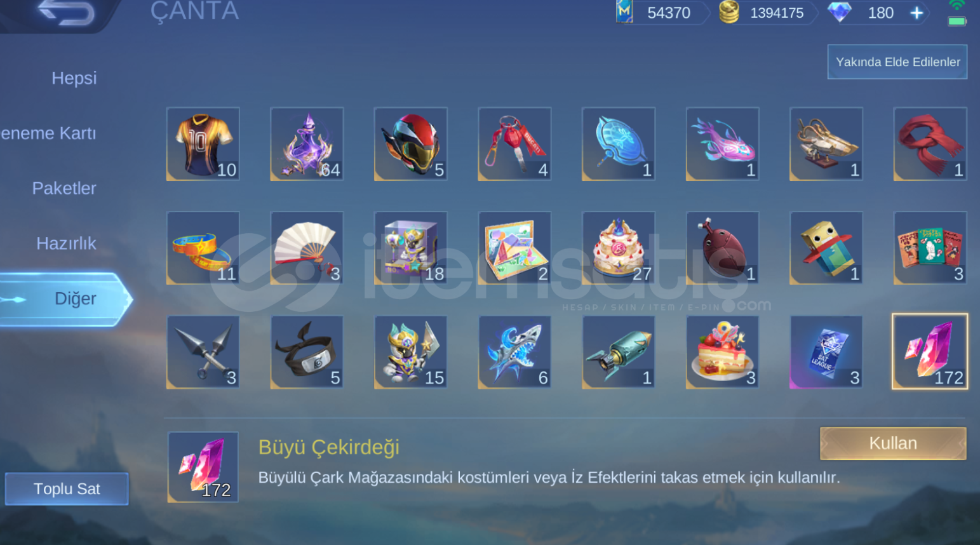
Task: Select the ninja headband item
Action: [307, 352]
